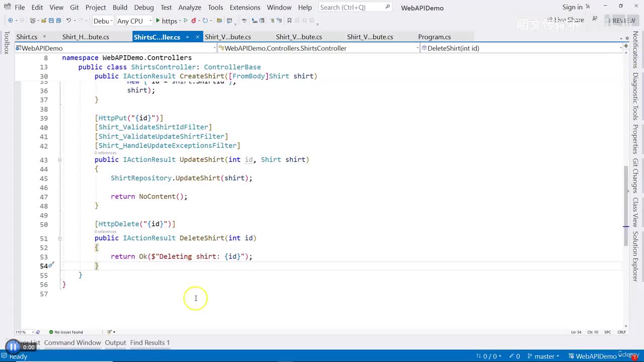
Task: Click the Hot Reload flame icon
Action: tap(194, 21)
